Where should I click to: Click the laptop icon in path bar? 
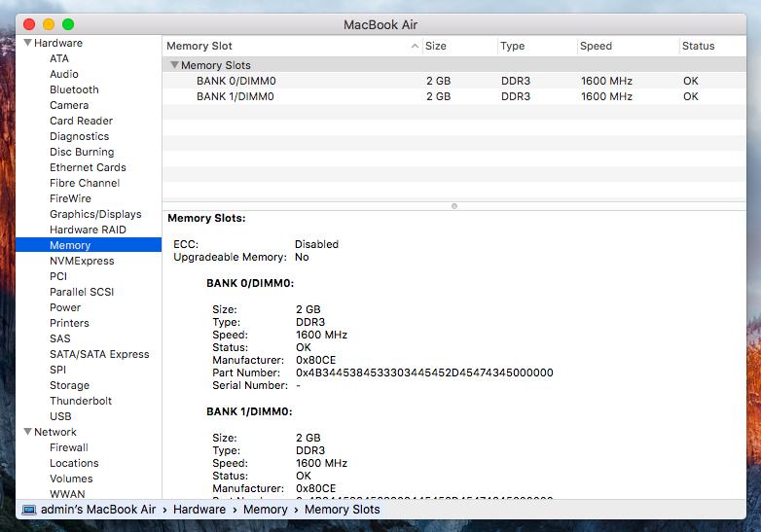tap(28, 510)
